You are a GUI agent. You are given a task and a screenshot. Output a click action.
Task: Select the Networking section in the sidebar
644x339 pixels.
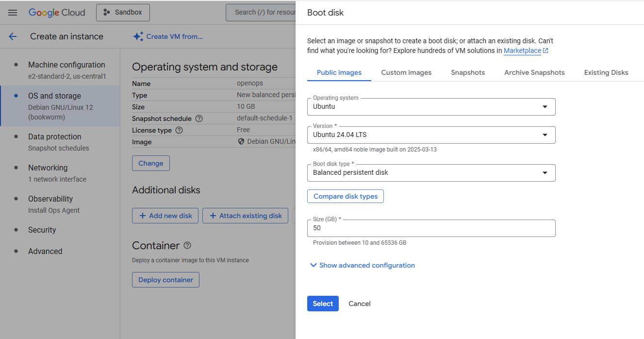(48, 168)
